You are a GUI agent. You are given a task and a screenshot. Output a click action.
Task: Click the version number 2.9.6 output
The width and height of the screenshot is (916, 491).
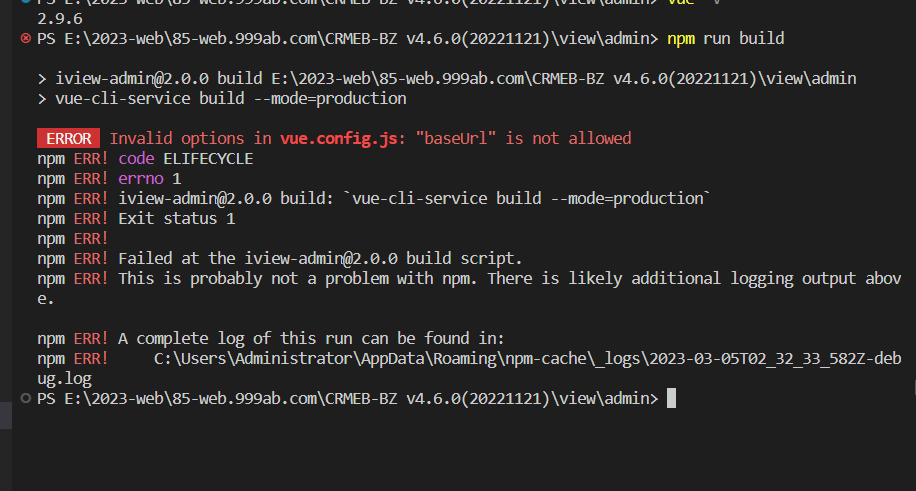point(60,19)
